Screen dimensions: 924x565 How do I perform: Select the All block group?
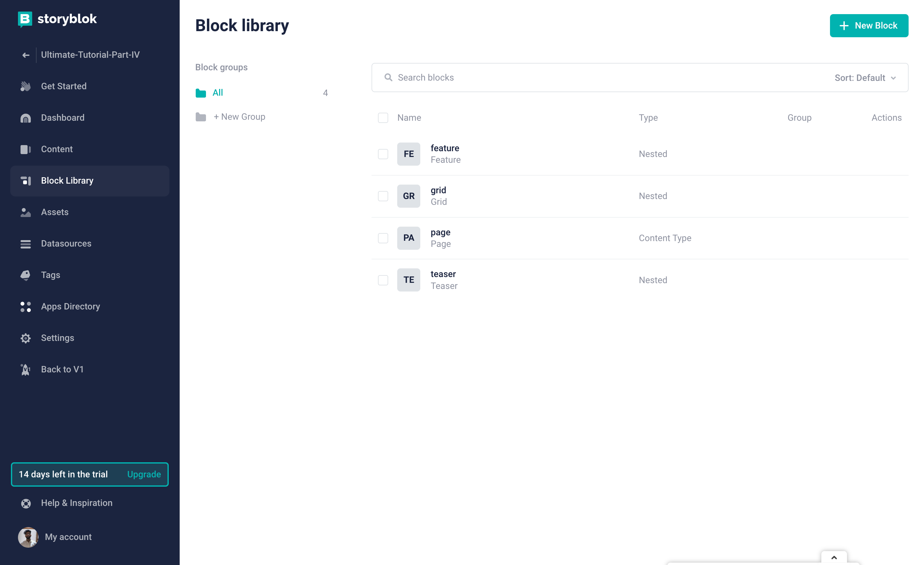[262, 93]
